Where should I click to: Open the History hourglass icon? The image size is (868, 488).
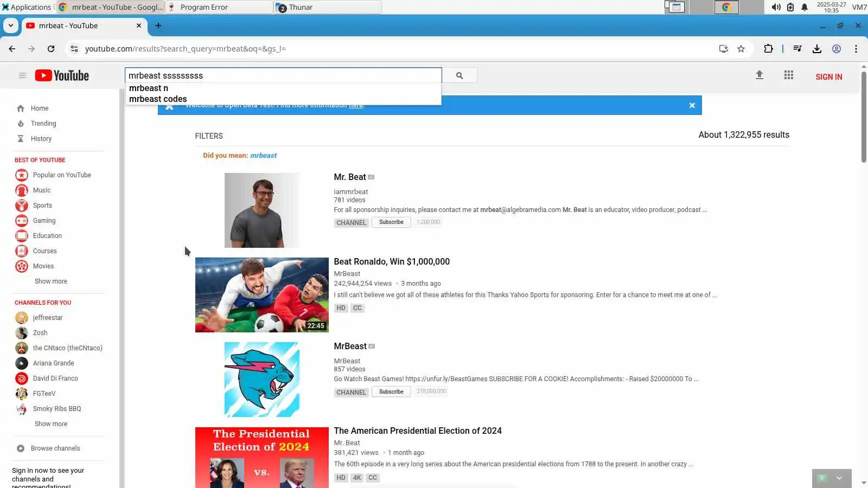coord(21,139)
